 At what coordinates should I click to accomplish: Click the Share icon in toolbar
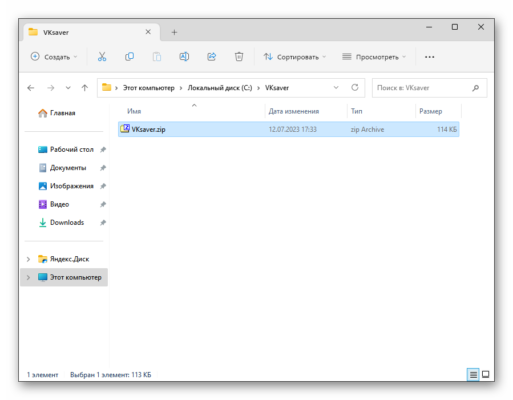(x=212, y=57)
